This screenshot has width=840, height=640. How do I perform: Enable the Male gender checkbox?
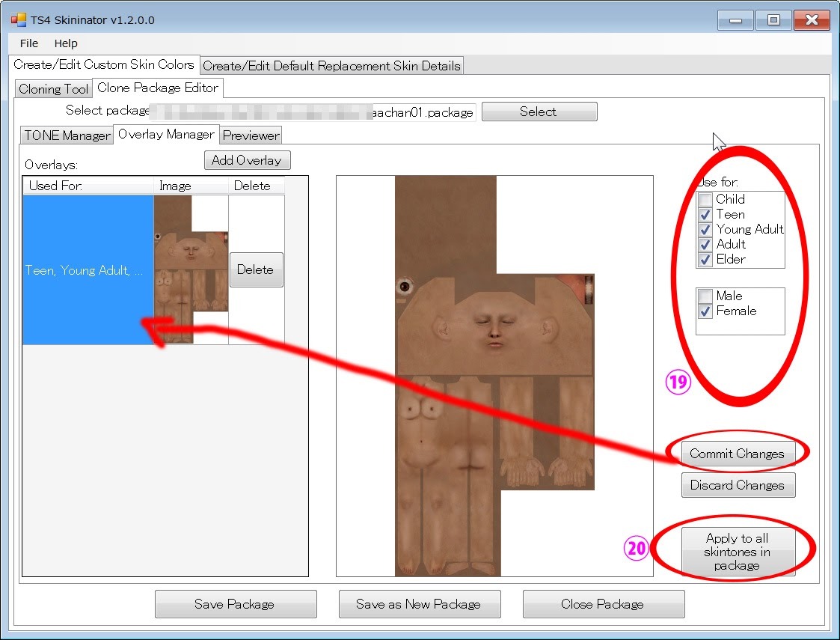click(x=705, y=296)
